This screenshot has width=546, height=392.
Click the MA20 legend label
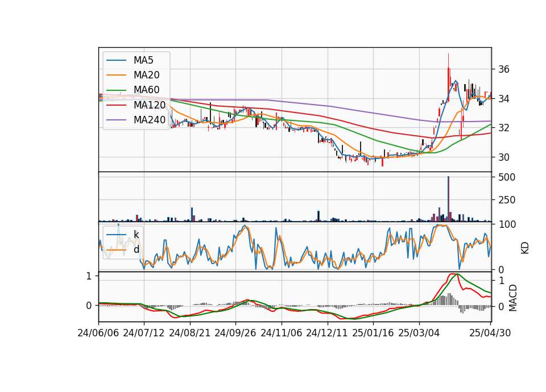pos(146,75)
